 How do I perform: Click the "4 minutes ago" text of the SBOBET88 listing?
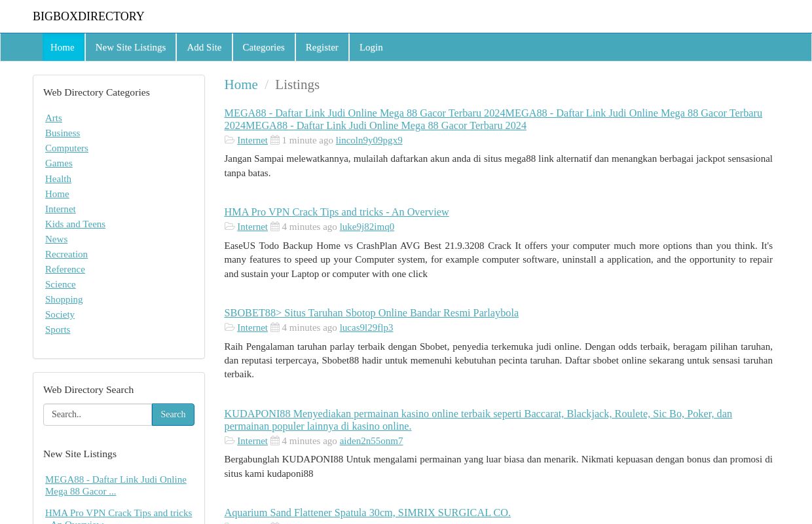coord(309,327)
